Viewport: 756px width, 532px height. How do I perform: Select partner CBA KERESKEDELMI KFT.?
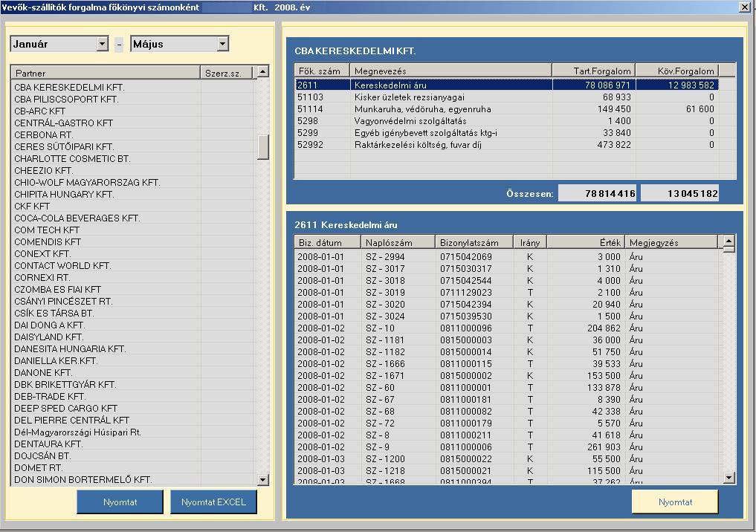pyautogui.click(x=132, y=87)
